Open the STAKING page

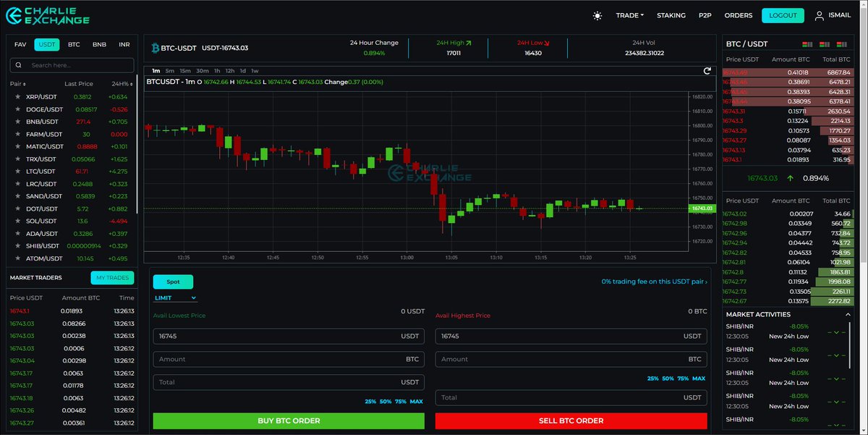(x=671, y=15)
